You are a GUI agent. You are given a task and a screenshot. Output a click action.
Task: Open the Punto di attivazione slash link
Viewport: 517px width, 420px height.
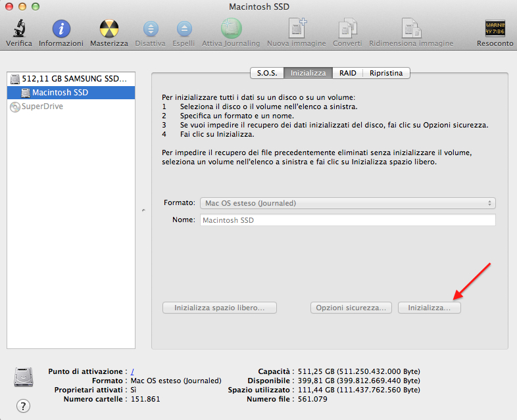point(132,371)
